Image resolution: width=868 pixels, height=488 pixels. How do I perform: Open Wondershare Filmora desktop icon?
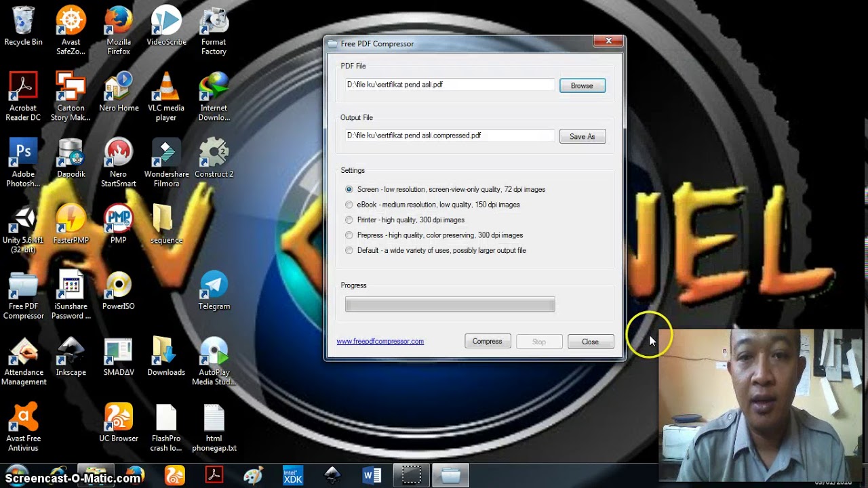point(166,163)
